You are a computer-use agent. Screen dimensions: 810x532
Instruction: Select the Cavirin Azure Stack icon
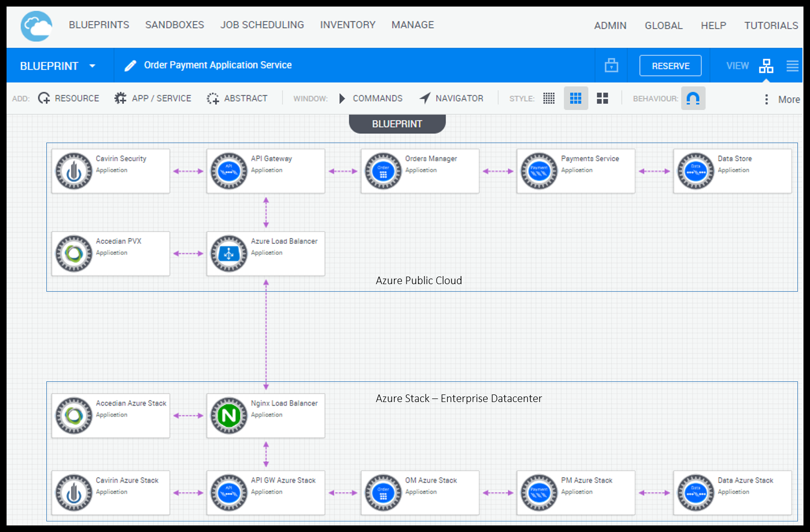point(74,493)
